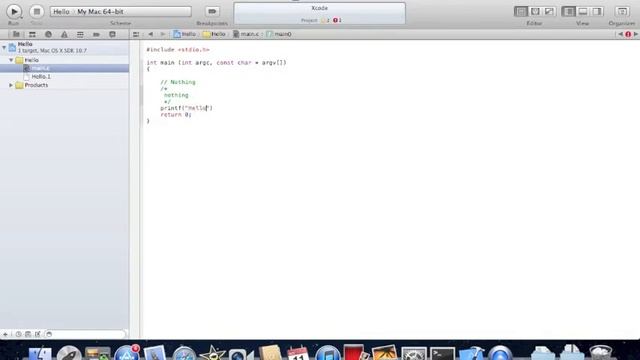Image resolution: width=640 pixels, height=360 pixels.
Task: Select the Standard editor mode
Action: click(x=520, y=11)
